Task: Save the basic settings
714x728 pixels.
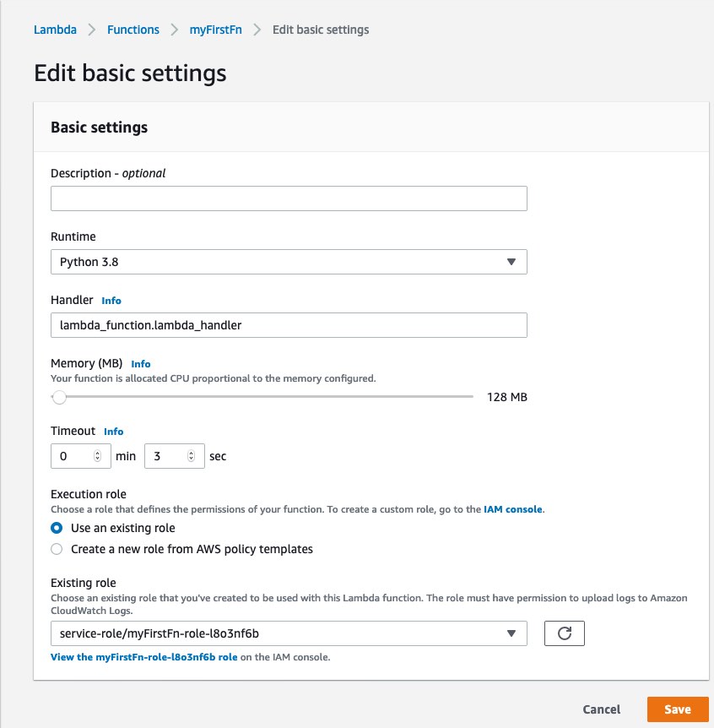Action: coord(677,709)
